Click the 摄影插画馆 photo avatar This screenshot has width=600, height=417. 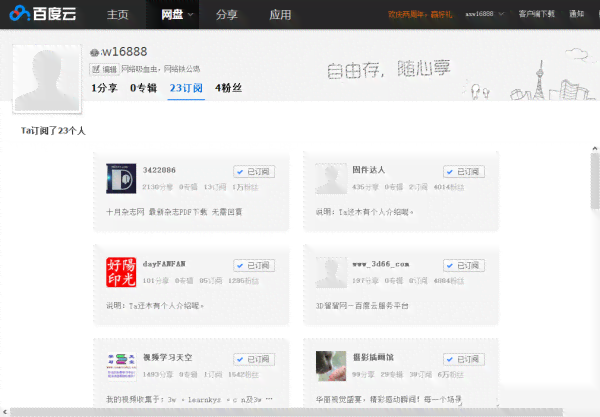[331, 366]
